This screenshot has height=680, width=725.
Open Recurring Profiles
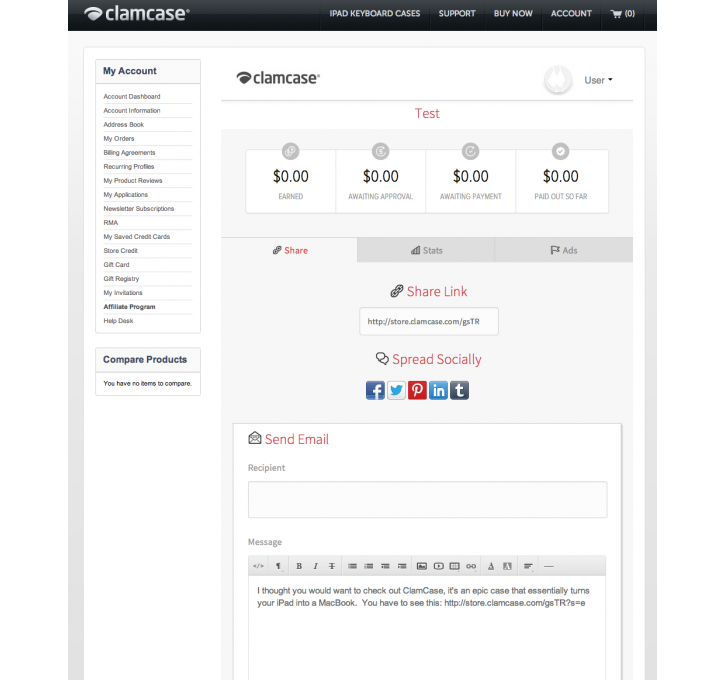coord(129,166)
